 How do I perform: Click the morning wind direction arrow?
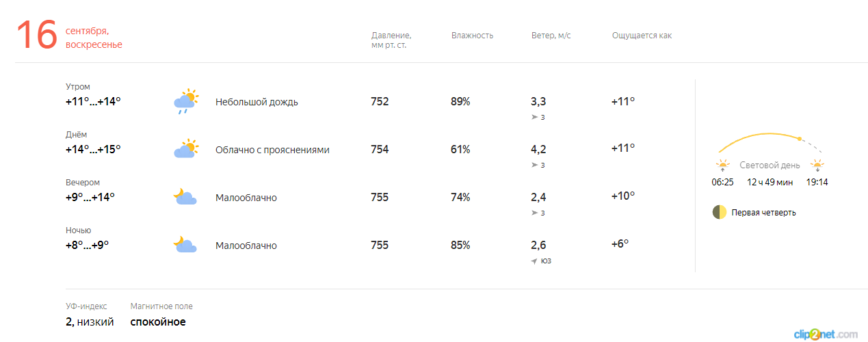(534, 118)
